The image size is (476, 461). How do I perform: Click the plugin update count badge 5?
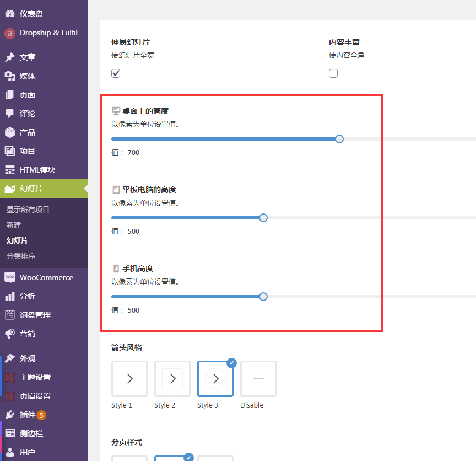(x=41, y=415)
